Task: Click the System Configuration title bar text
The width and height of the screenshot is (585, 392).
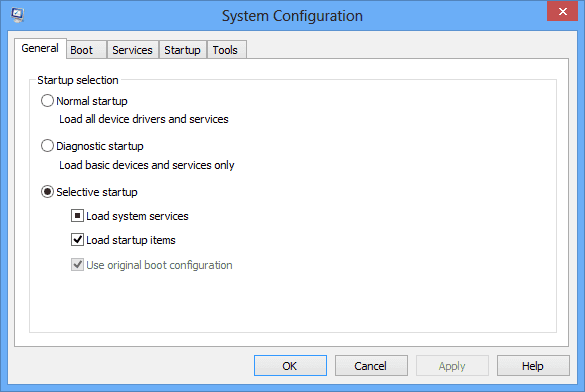Action: coord(292,16)
